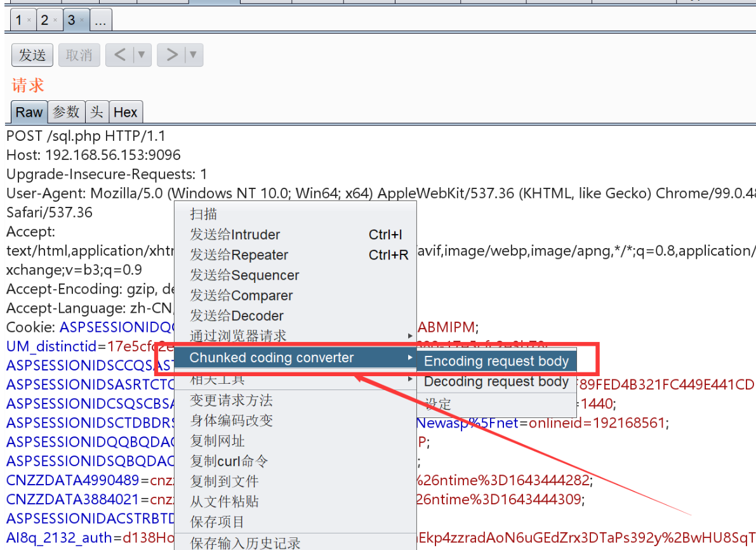Switch to the 头 headers tab

click(97, 112)
